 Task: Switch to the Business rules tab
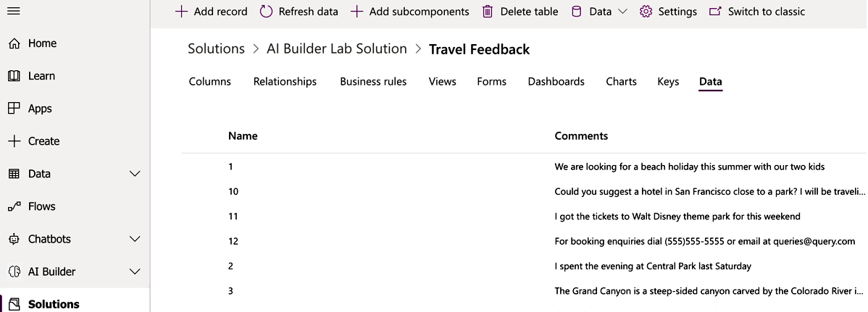[x=373, y=81]
